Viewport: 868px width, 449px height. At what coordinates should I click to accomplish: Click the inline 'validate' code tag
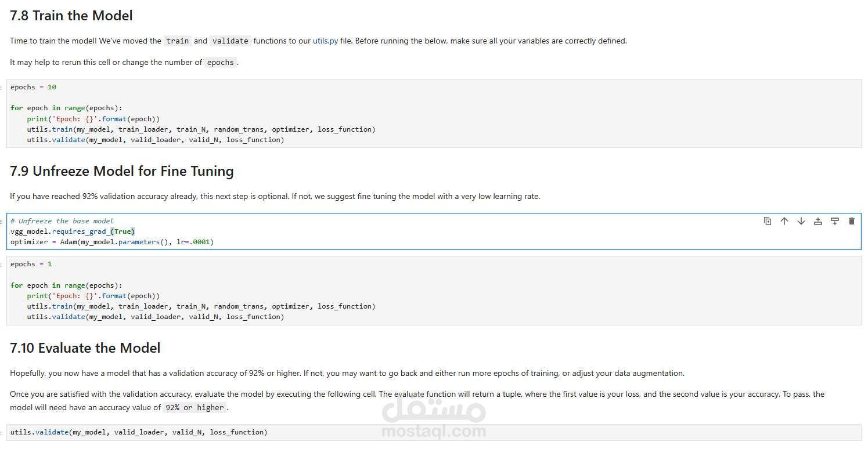[x=230, y=41]
